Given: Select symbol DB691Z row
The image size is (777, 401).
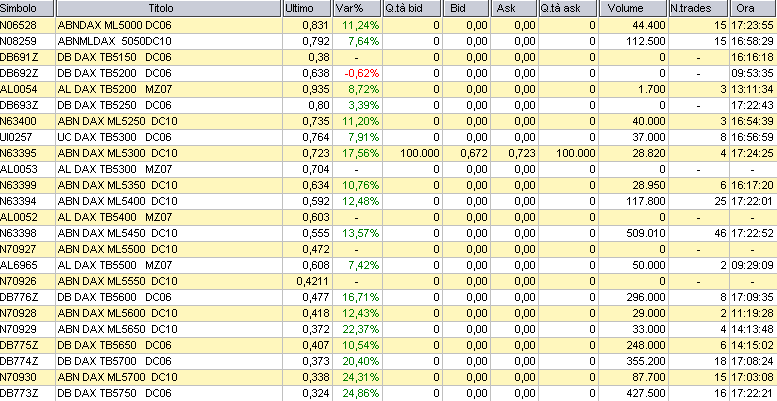Looking at the screenshot, I should click(19, 57).
